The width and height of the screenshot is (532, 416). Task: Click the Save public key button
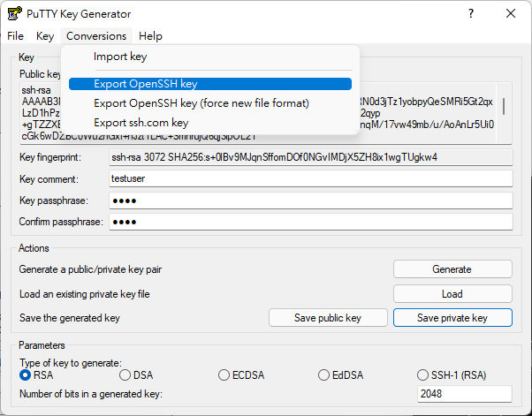point(328,318)
